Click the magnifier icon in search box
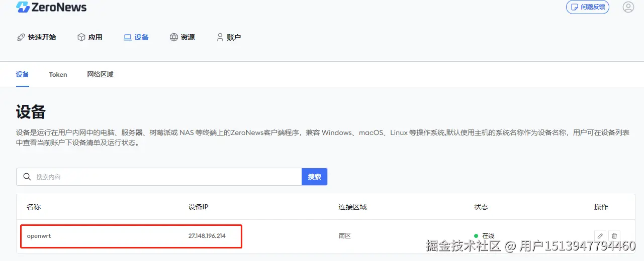Image resolution: width=644 pixels, height=261 pixels. [x=27, y=177]
